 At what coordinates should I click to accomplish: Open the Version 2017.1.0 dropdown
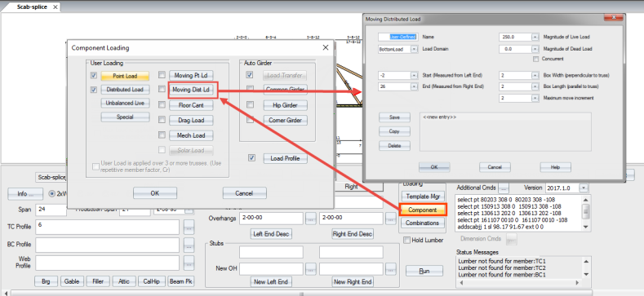[584, 188]
